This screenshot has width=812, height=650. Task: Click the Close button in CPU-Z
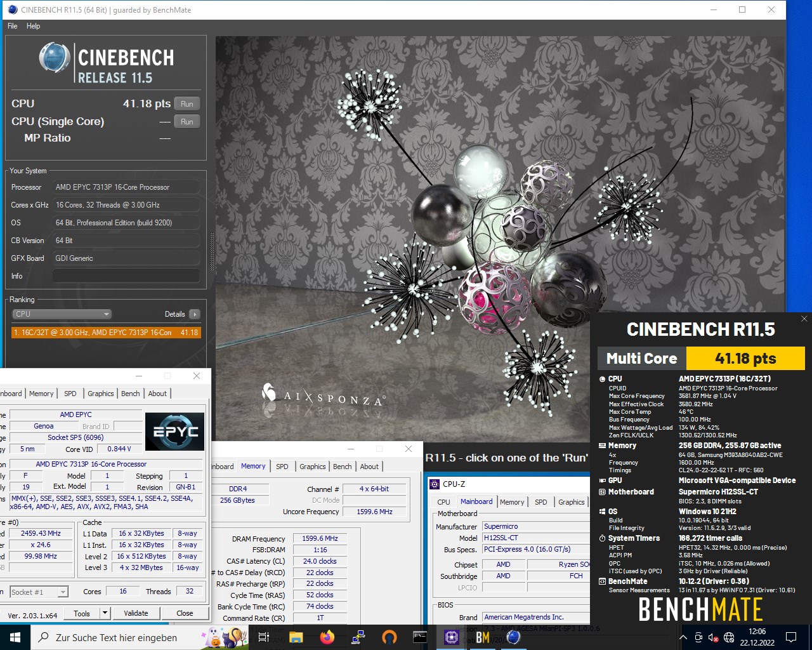click(x=185, y=613)
